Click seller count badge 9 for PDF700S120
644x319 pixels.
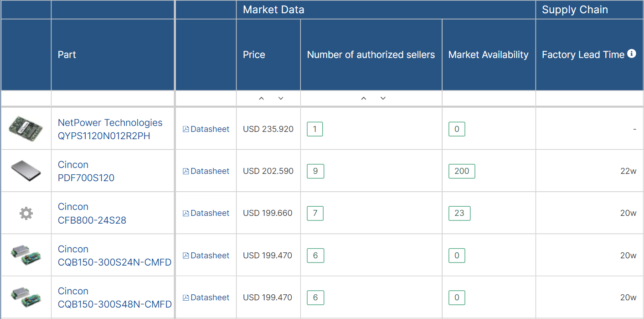click(x=315, y=171)
